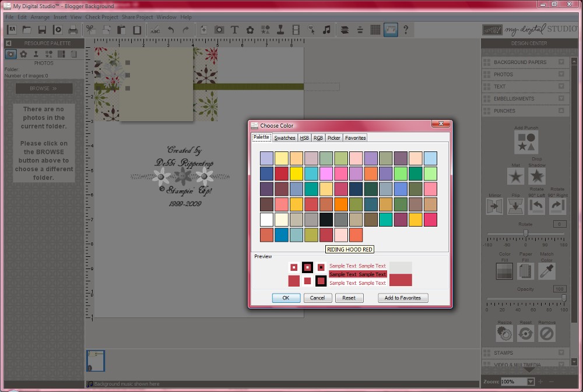Pick the Riding Hood Red swatch

pos(326,235)
